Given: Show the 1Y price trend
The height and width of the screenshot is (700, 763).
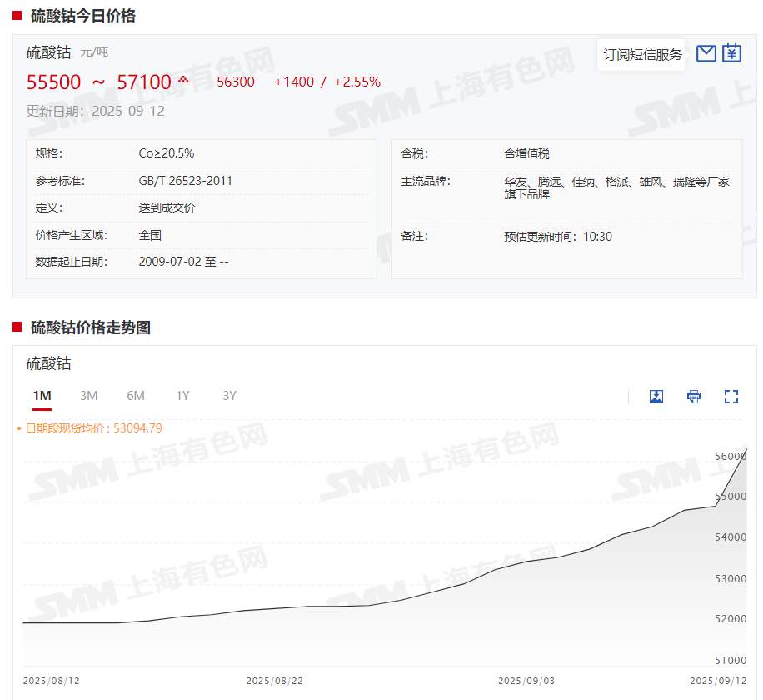Looking at the screenshot, I should click(182, 396).
